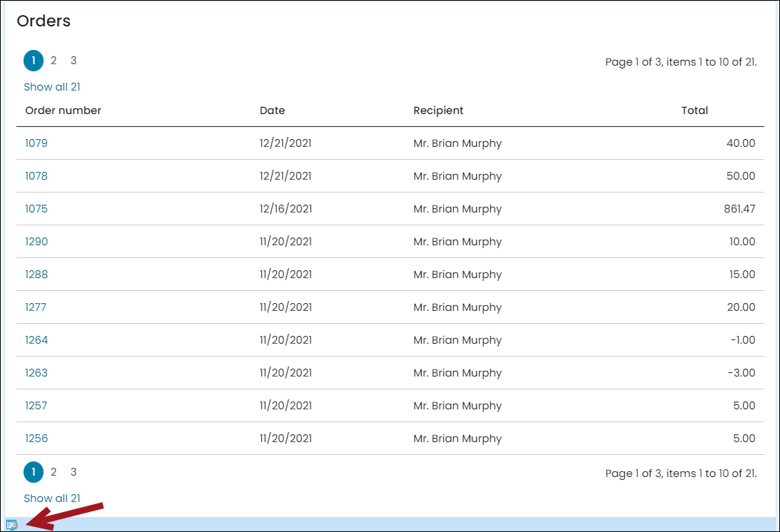
Task: Click top page status text
Action: tap(681, 62)
